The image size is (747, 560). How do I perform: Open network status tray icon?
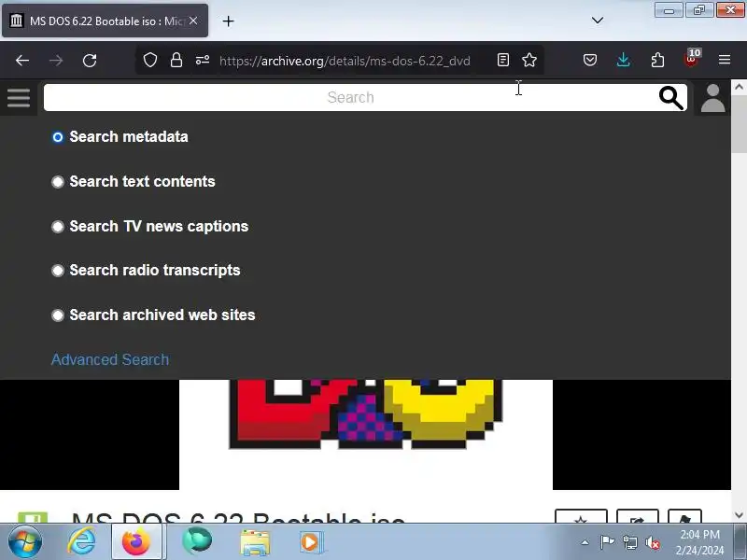(x=629, y=542)
